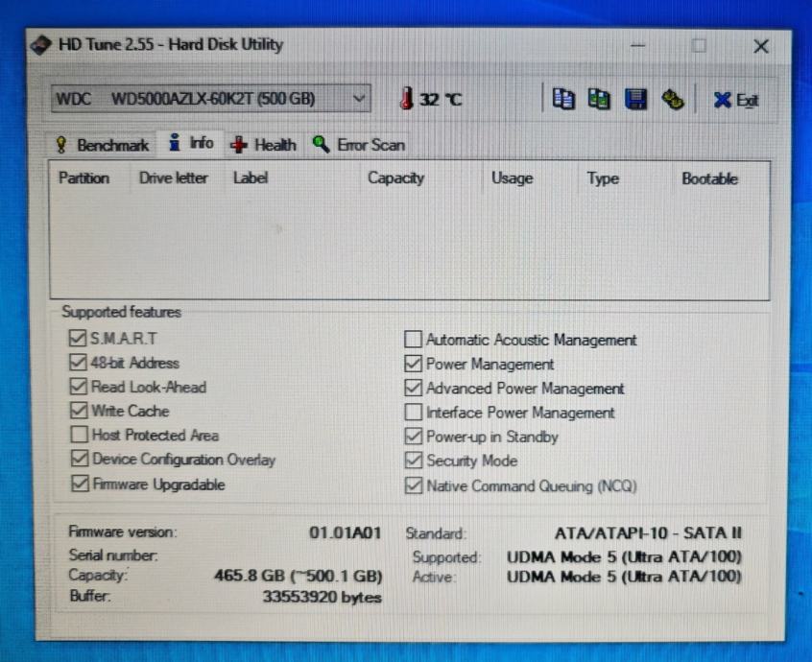Click the Serial number label

pos(113,555)
